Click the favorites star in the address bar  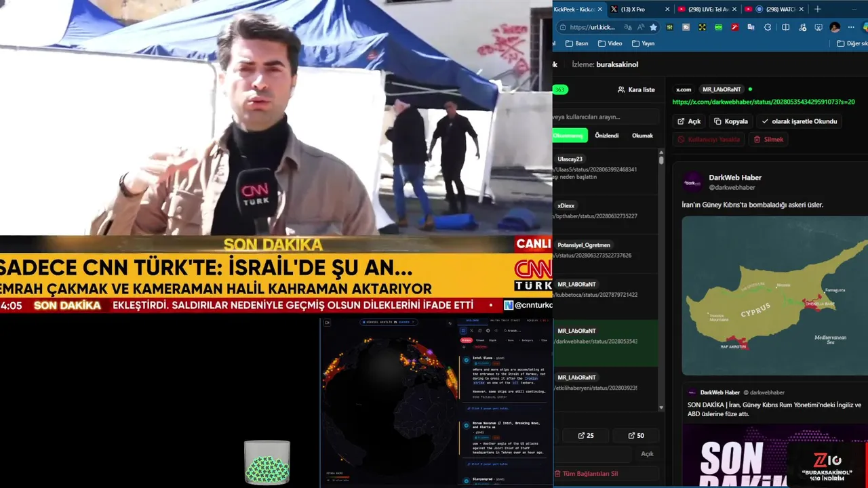coord(653,27)
